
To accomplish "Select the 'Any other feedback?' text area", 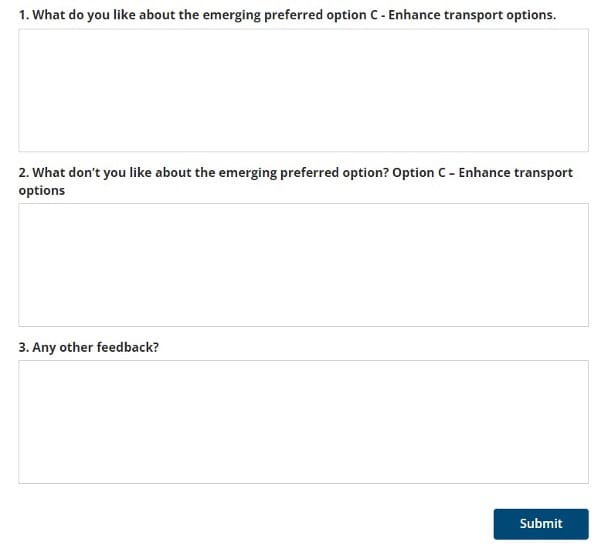I will 303,422.
